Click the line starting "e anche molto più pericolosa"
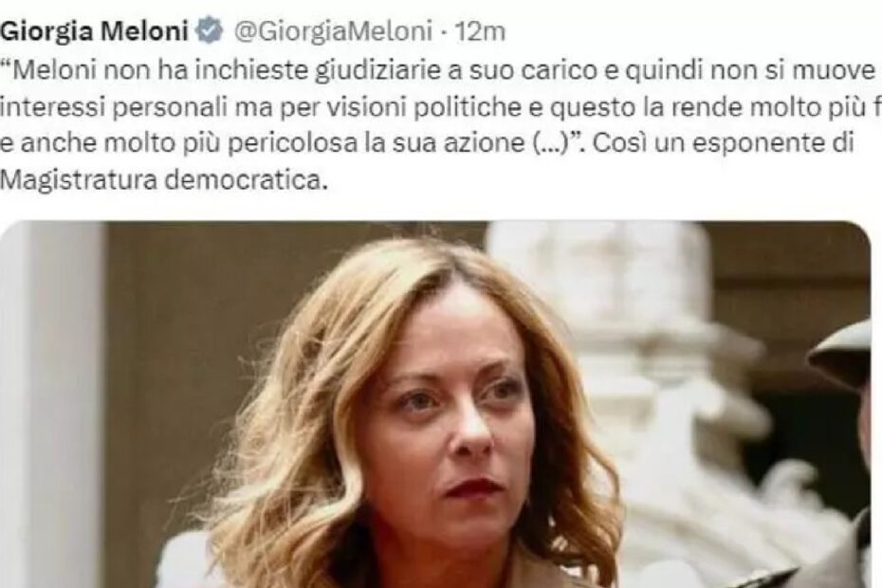The height and width of the screenshot is (588, 882). pos(428,144)
